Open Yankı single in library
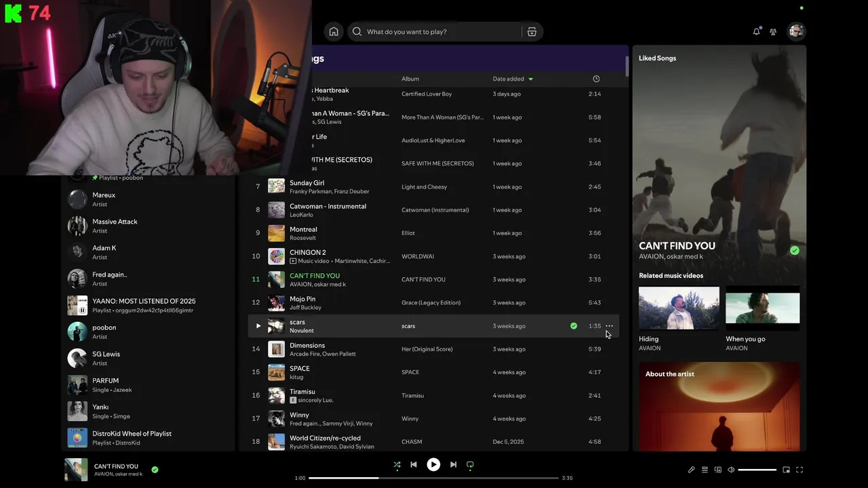868x488 pixels. (x=148, y=411)
